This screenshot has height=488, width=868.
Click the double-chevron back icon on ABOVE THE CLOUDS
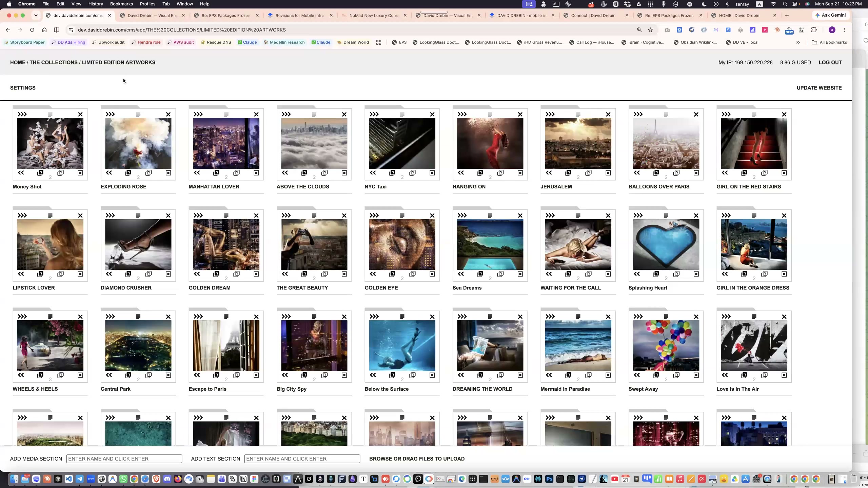pyautogui.click(x=285, y=173)
